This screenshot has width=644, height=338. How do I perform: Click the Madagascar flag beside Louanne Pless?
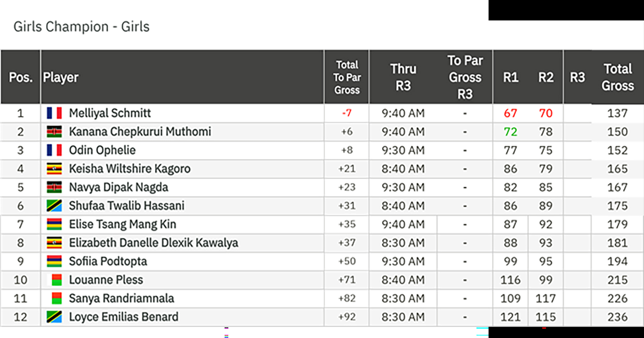point(56,280)
